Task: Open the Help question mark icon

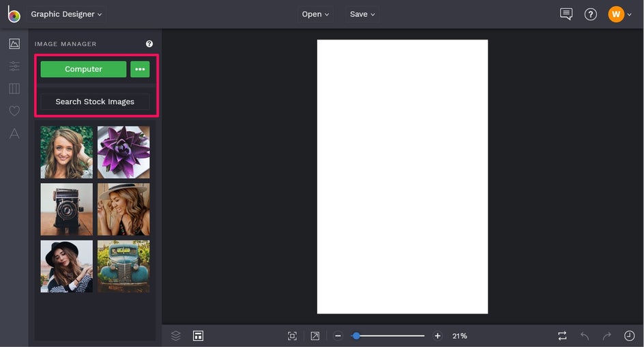Action: 591,14
